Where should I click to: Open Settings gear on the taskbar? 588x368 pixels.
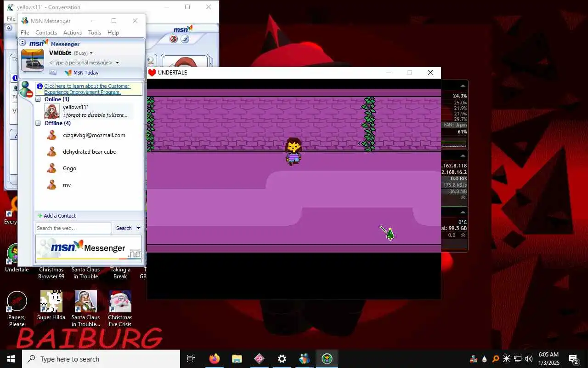coord(282,359)
